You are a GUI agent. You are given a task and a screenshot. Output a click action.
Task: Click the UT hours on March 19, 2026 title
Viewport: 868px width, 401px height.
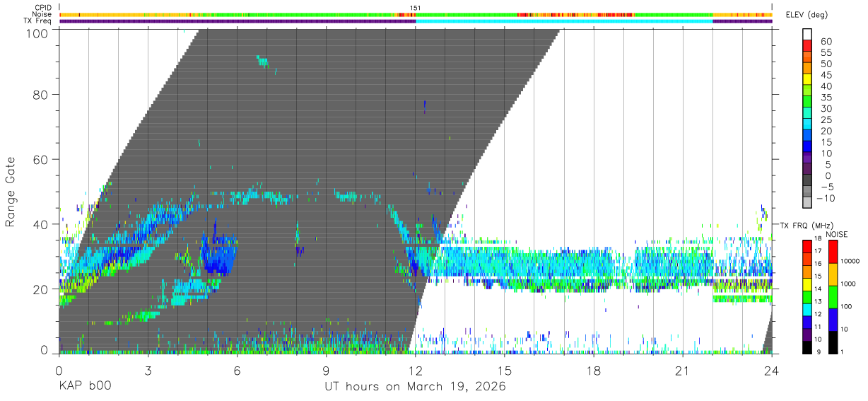point(415,387)
